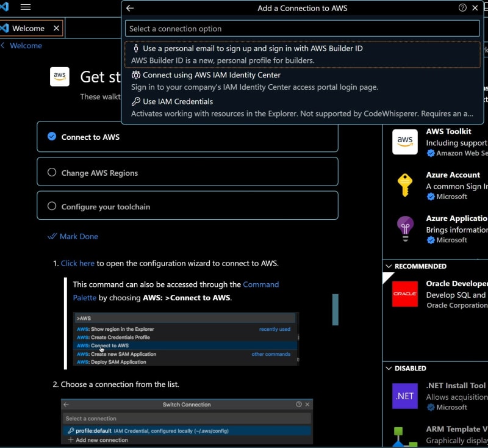Image resolution: width=488 pixels, height=448 pixels.
Task: Expand the Change AWS Regions step
Action: pos(187,172)
